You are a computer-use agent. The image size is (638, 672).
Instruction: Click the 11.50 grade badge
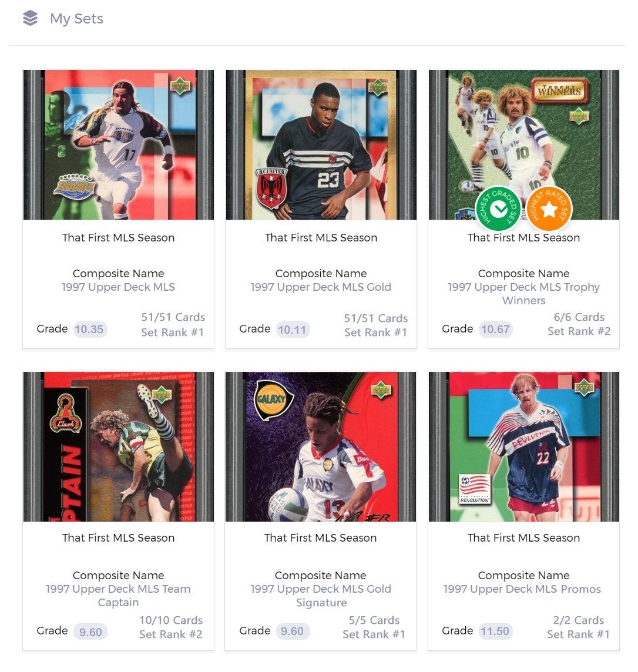495,631
